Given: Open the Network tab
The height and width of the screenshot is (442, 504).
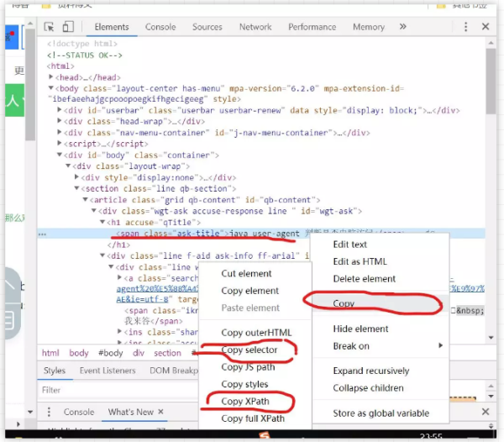Looking at the screenshot, I should tap(255, 27).
